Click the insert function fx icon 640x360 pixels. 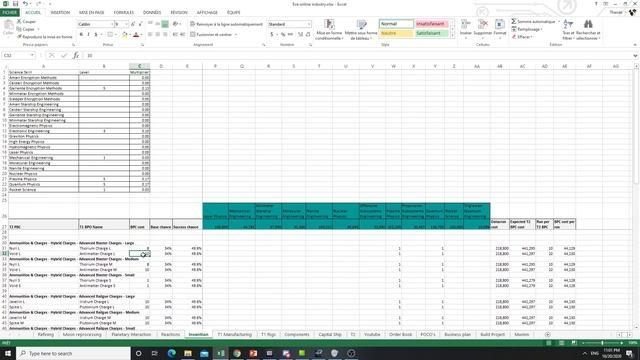(x=76, y=56)
